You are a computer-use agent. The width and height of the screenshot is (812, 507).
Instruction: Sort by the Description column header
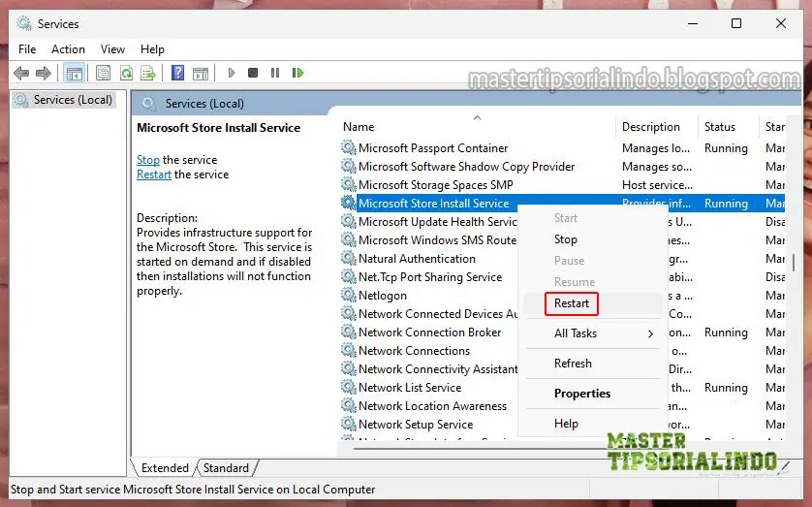(657, 127)
